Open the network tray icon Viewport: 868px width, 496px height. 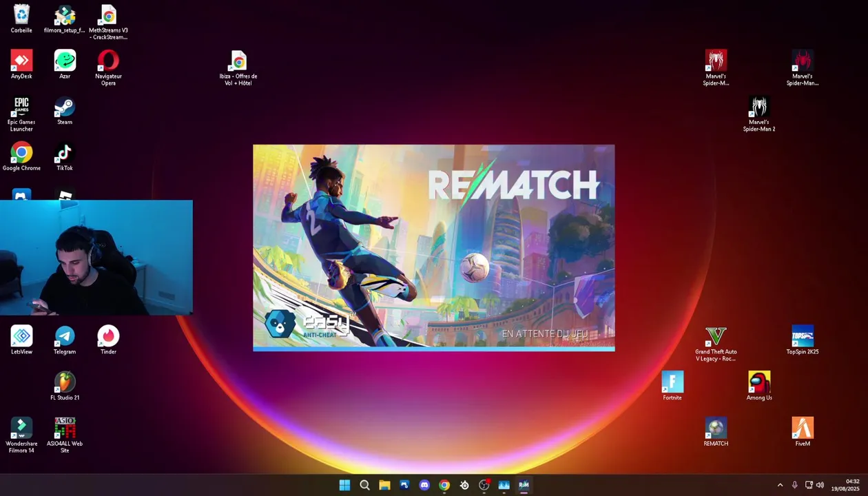tap(809, 485)
